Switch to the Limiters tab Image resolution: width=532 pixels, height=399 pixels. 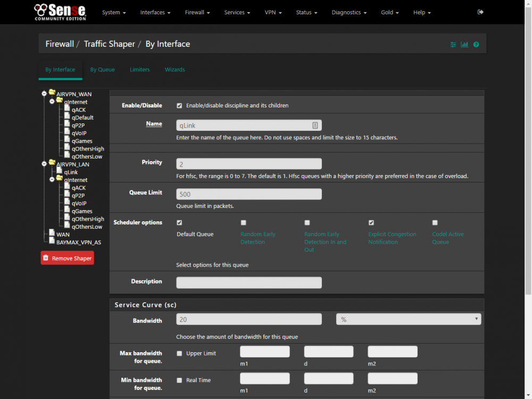pyautogui.click(x=139, y=70)
